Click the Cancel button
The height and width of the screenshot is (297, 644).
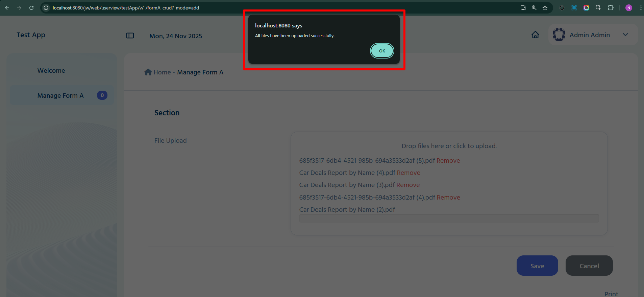pyautogui.click(x=589, y=266)
